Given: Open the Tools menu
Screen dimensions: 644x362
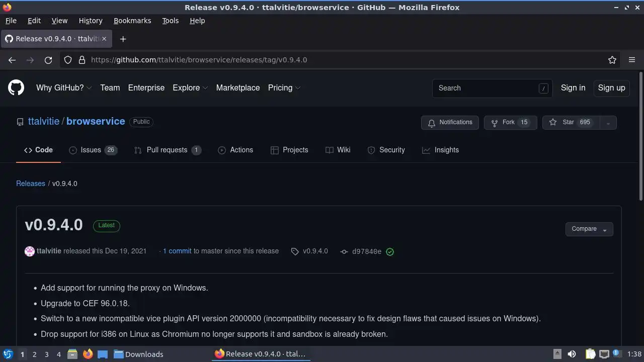Looking at the screenshot, I should (170, 21).
